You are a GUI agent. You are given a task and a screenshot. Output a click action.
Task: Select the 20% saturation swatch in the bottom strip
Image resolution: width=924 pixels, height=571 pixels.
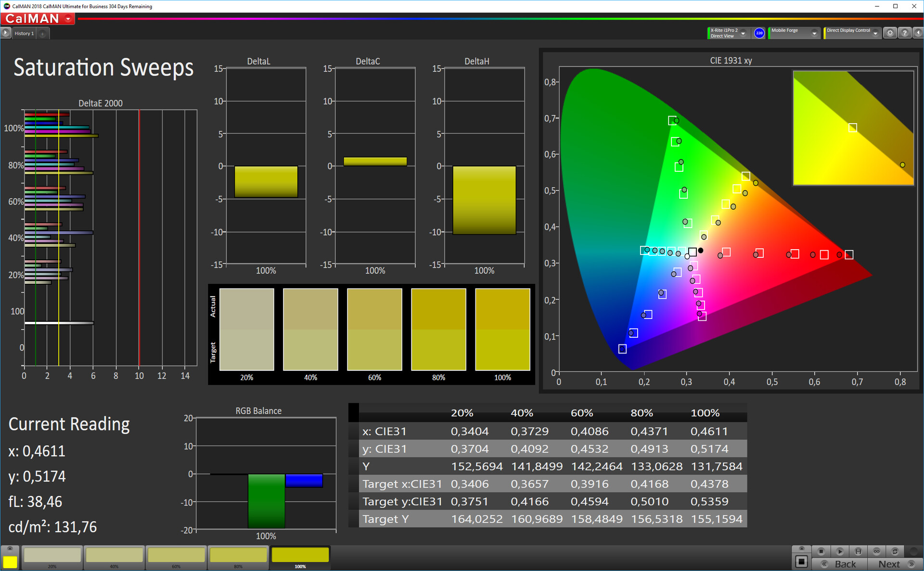click(52, 555)
